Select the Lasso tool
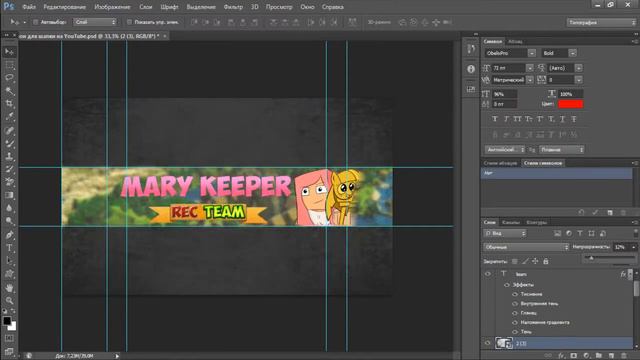Viewport: 640px width, 360px height. [9, 78]
